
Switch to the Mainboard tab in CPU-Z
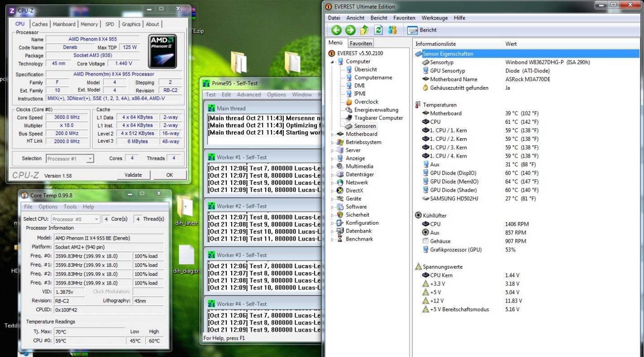[x=64, y=24]
